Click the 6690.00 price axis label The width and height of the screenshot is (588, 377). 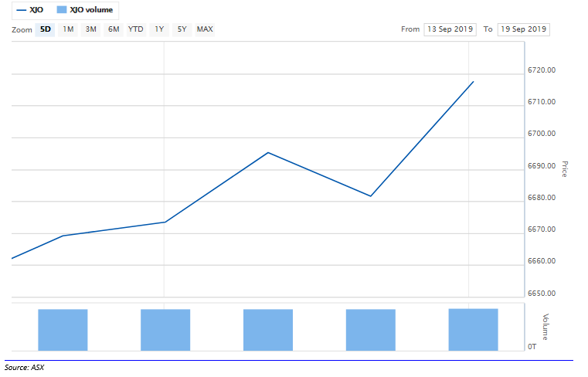pos(542,166)
